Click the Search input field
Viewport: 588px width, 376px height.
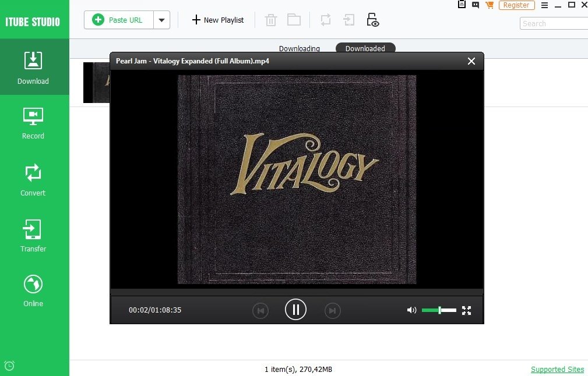point(554,23)
